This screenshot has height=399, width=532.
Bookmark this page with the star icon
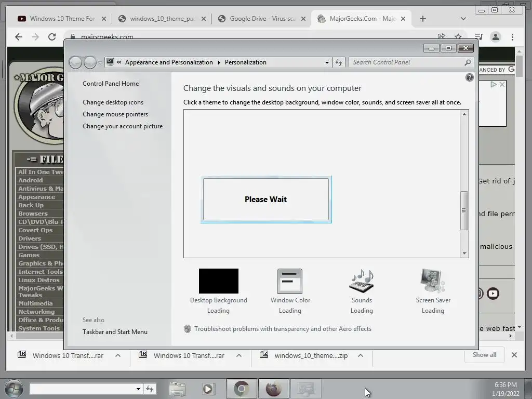point(458,37)
